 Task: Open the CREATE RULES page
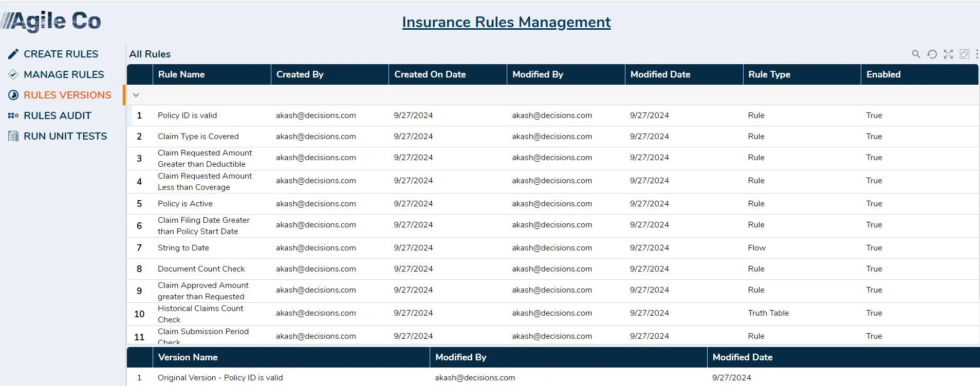click(x=61, y=54)
